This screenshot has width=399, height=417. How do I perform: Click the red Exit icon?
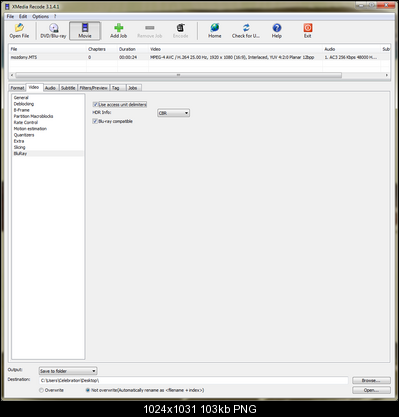[x=308, y=28]
